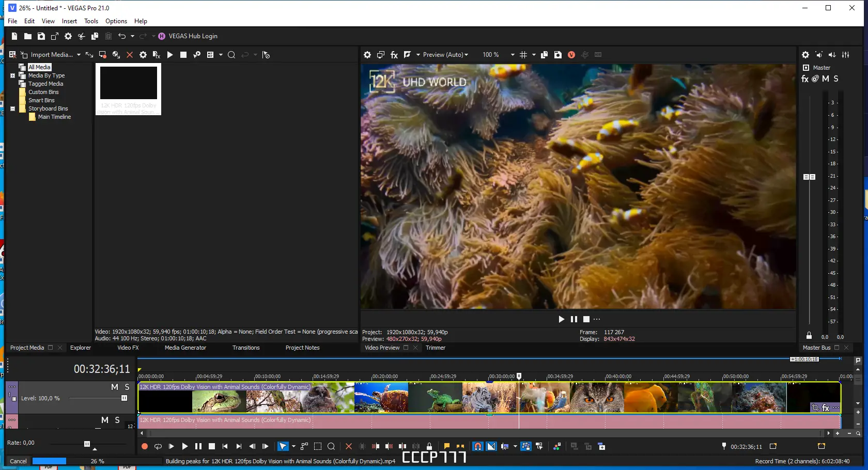
Task: Toggle loop playback in transport bar
Action: coord(158,446)
